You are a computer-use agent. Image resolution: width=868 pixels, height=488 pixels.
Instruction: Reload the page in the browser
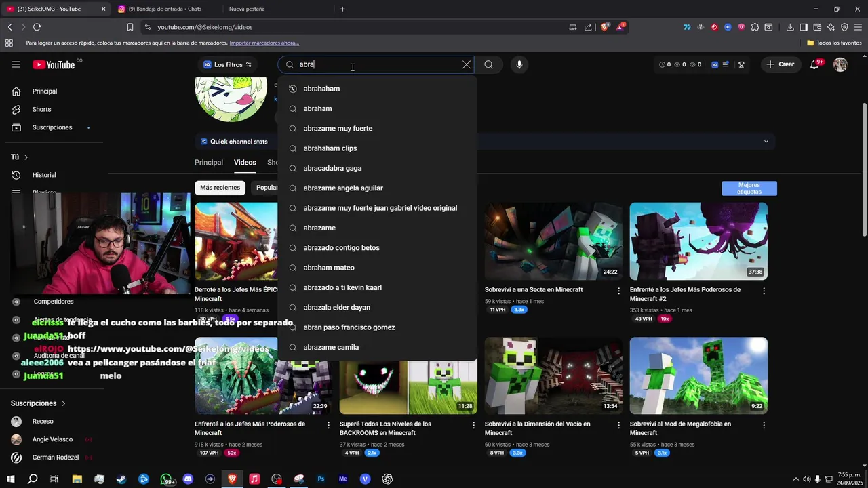point(37,27)
